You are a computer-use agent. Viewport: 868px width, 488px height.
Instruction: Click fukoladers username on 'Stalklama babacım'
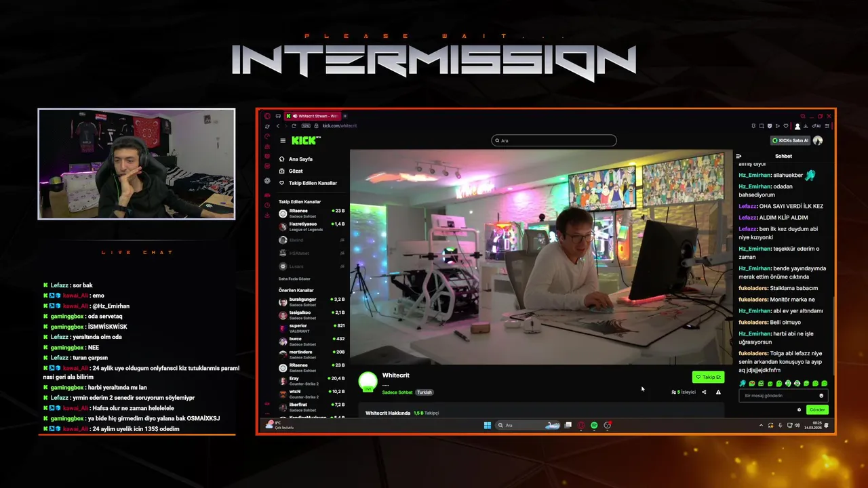click(753, 288)
